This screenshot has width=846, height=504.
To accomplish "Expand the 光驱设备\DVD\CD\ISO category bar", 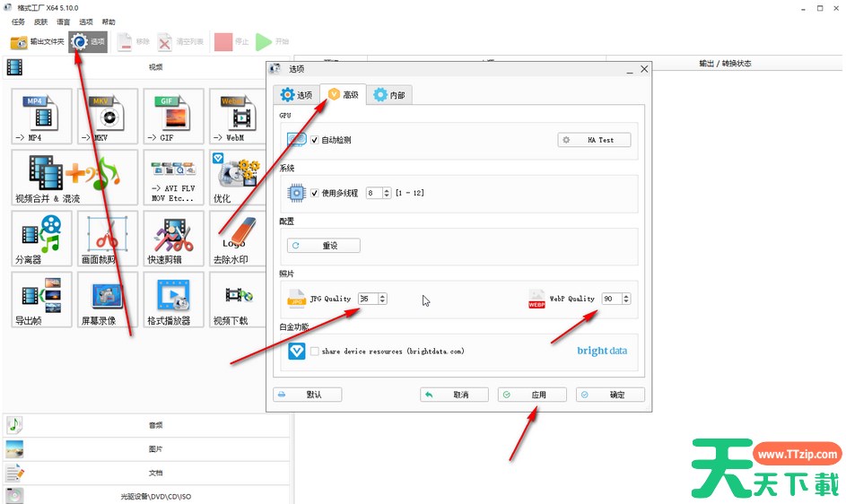I will click(146, 495).
